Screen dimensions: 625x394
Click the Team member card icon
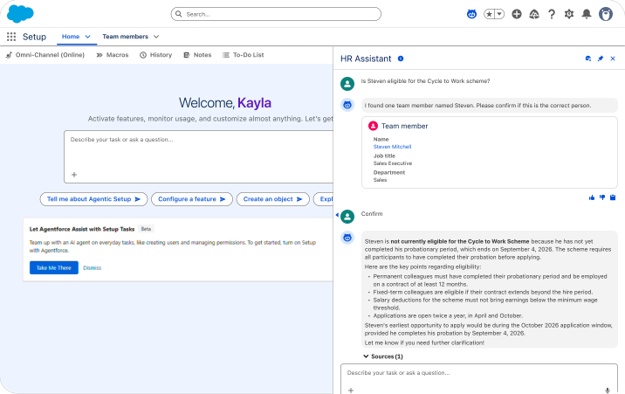tap(373, 126)
